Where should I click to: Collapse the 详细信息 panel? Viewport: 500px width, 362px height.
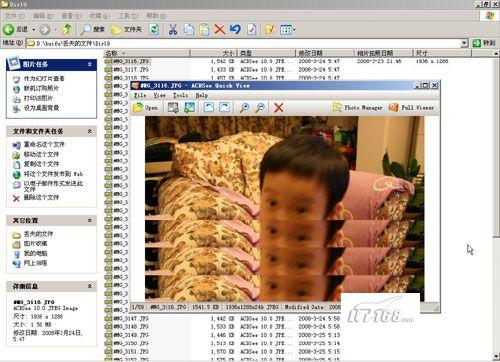click(90, 286)
